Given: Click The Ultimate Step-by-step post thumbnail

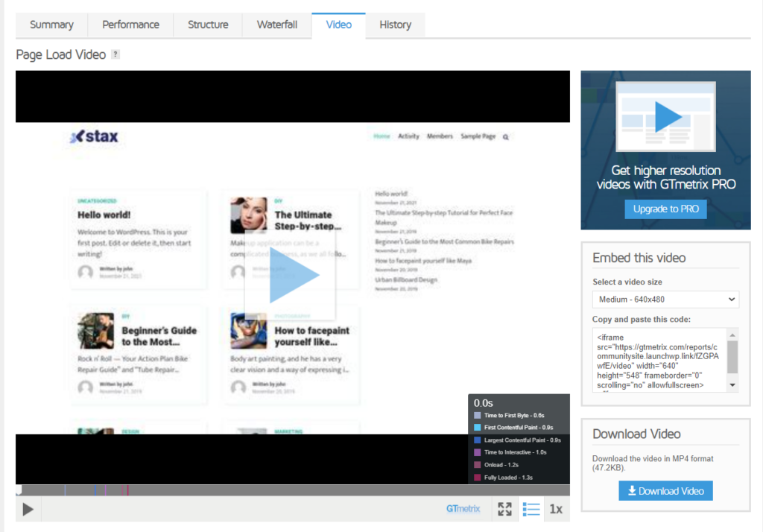Looking at the screenshot, I should point(249,215).
